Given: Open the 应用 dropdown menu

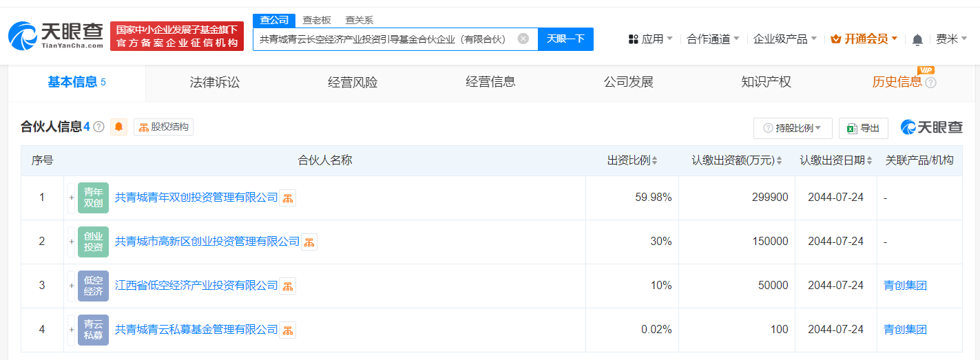Looking at the screenshot, I should click(651, 39).
